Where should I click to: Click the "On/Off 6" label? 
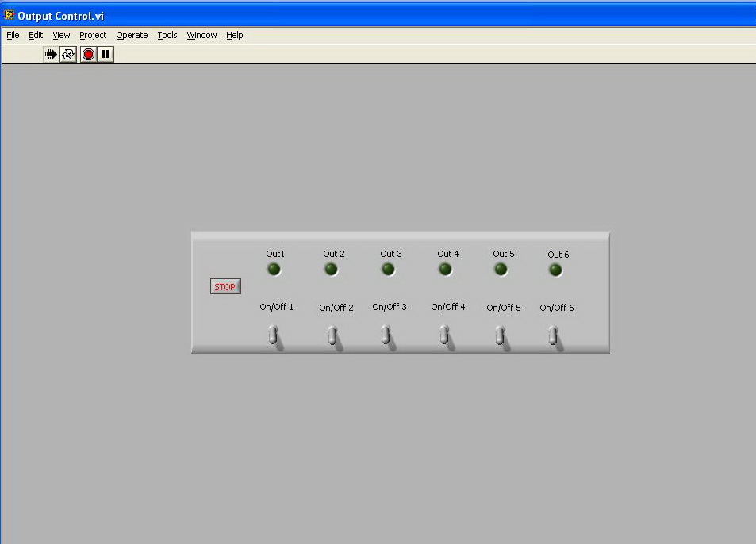tap(556, 308)
